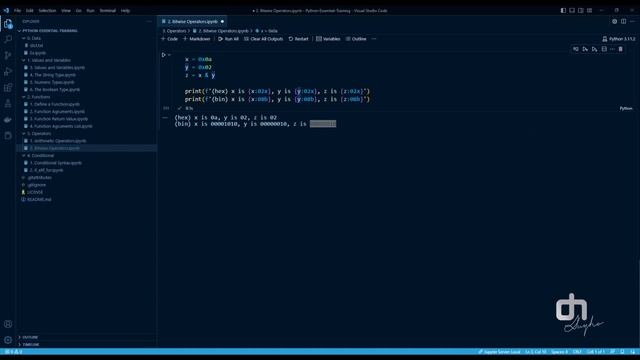Open the Run and Debug view

click(x=8, y=71)
